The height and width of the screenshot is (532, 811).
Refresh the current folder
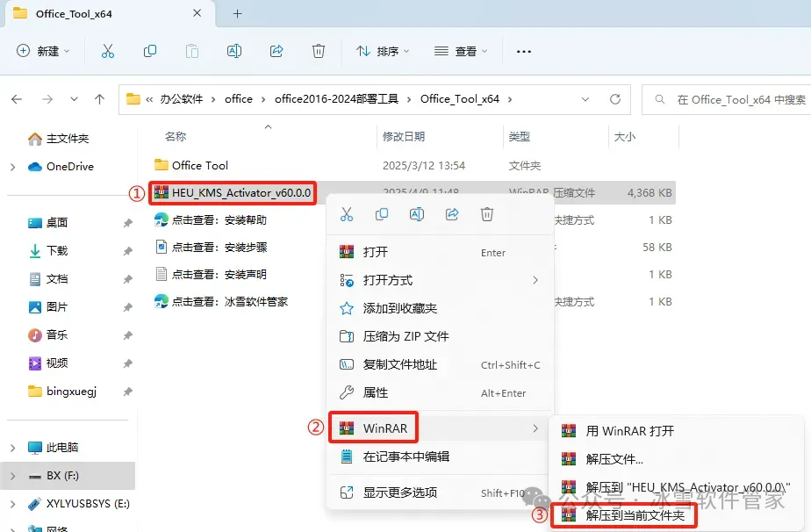615,99
